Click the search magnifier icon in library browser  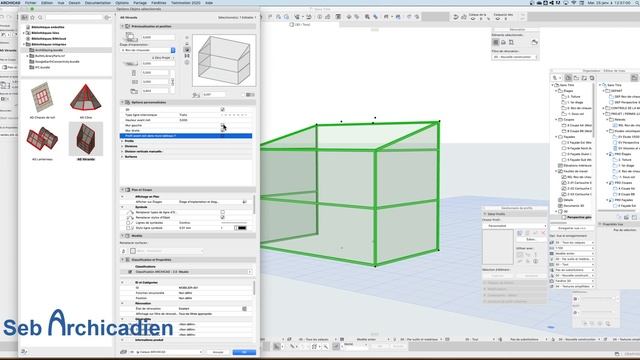(40, 18)
